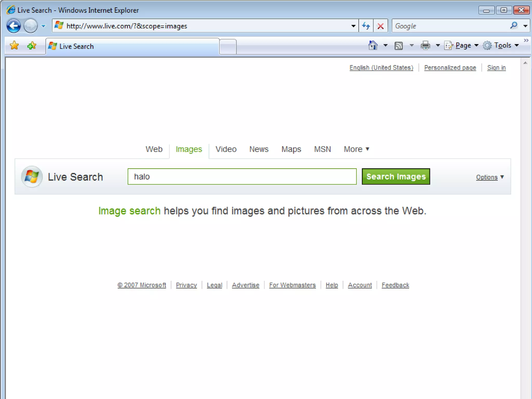This screenshot has height=399, width=532.
Task: Go back with the Back arrow button
Action: tap(14, 26)
